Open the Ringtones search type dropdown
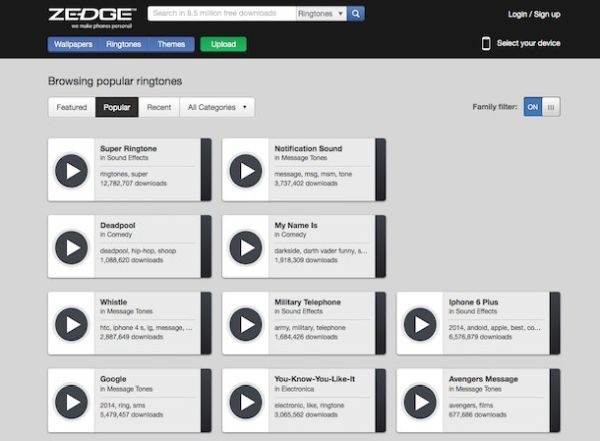This screenshot has height=441, width=600. tap(321, 14)
